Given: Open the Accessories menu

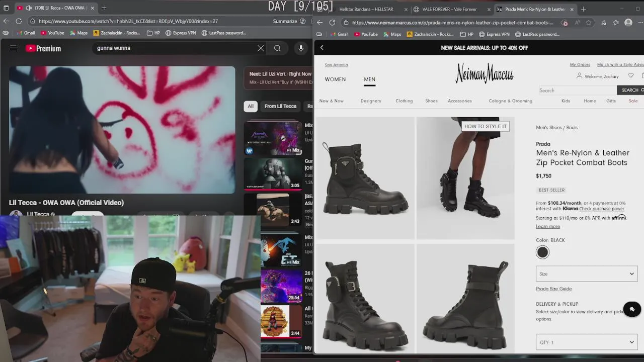Looking at the screenshot, I should [460, 101].
